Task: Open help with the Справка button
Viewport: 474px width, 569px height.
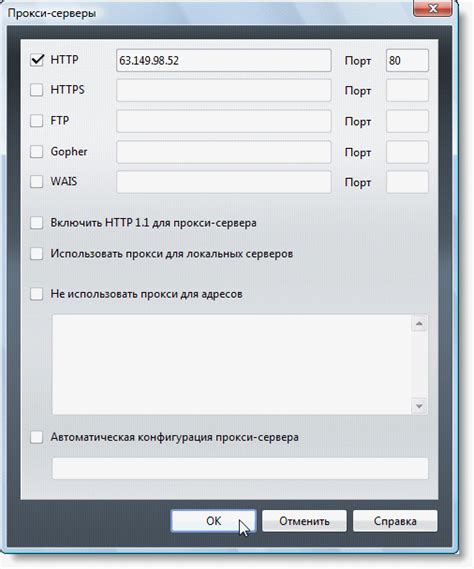Action: pos(395,521)
